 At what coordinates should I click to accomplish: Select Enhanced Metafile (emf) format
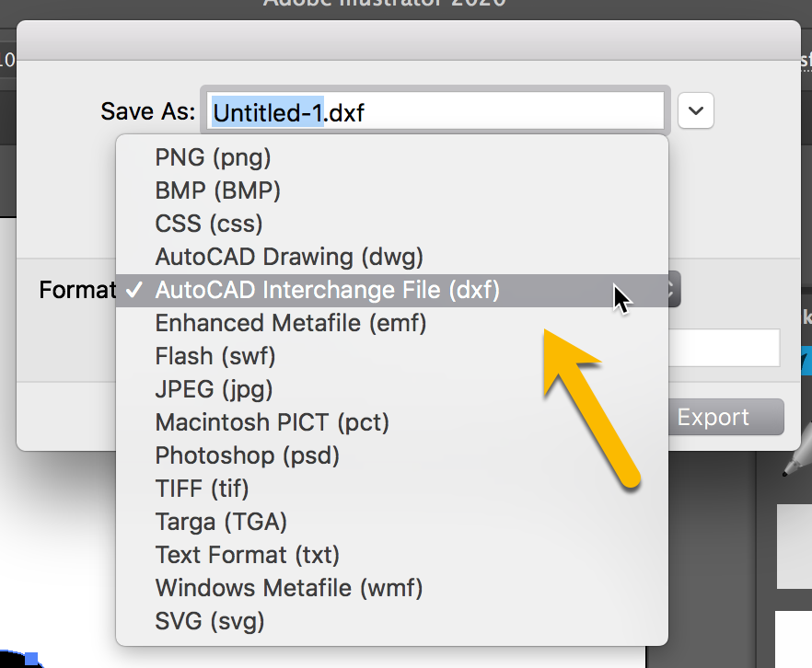291,323
